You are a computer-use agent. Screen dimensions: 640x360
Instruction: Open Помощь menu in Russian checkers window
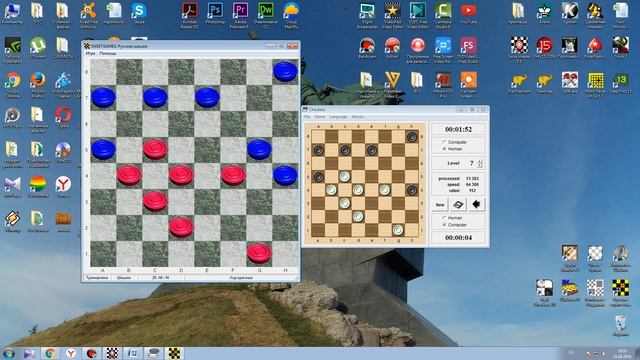pyautogui.click(x=108, y=53)
